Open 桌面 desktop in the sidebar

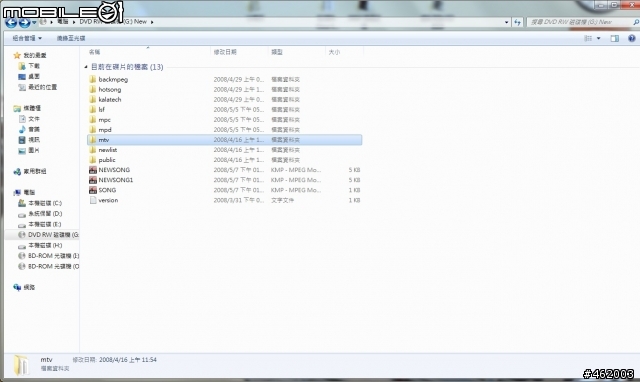point(29,76)
